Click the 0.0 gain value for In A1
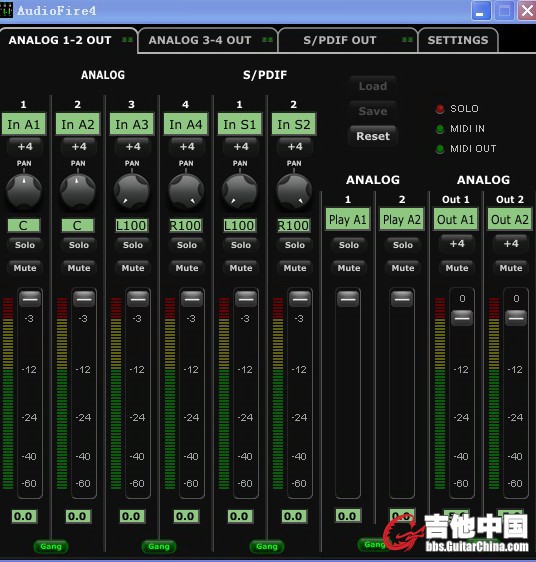This screenshot has height=562, width=536. click(x=24, y=516)
